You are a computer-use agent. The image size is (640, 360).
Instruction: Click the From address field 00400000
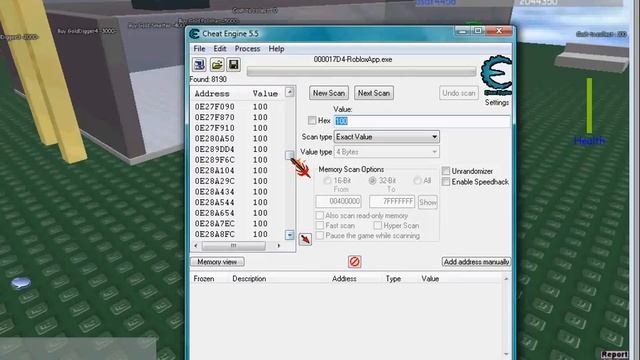tap(338, 202)
